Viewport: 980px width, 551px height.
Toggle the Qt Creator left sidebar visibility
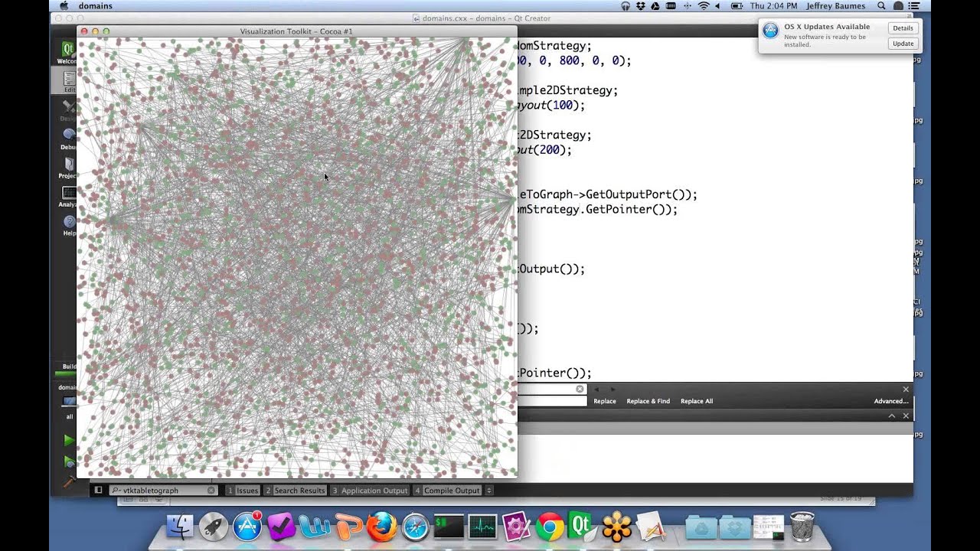[x=98, y=490]
